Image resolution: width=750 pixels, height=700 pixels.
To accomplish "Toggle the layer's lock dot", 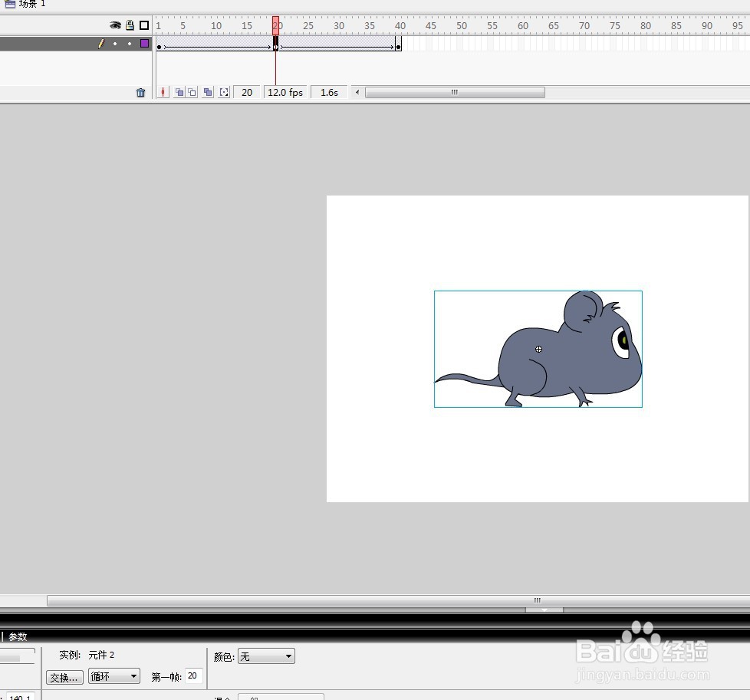I will (129, 44).
